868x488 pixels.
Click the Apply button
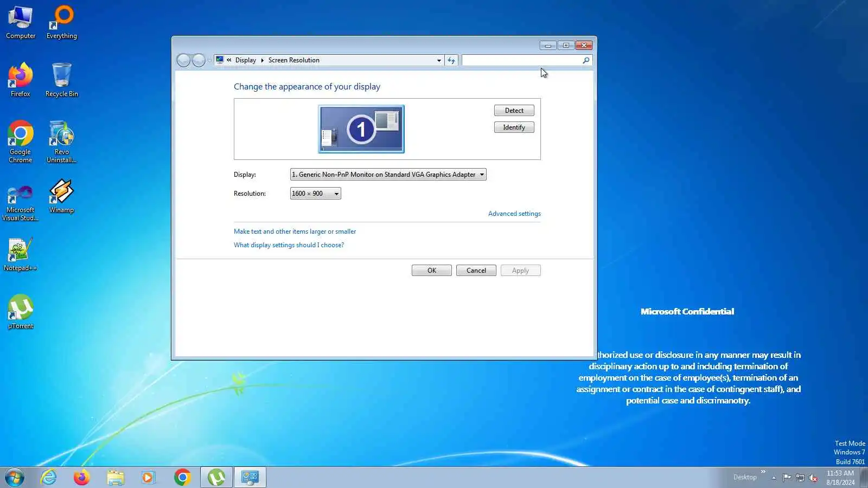pos(521,271)
